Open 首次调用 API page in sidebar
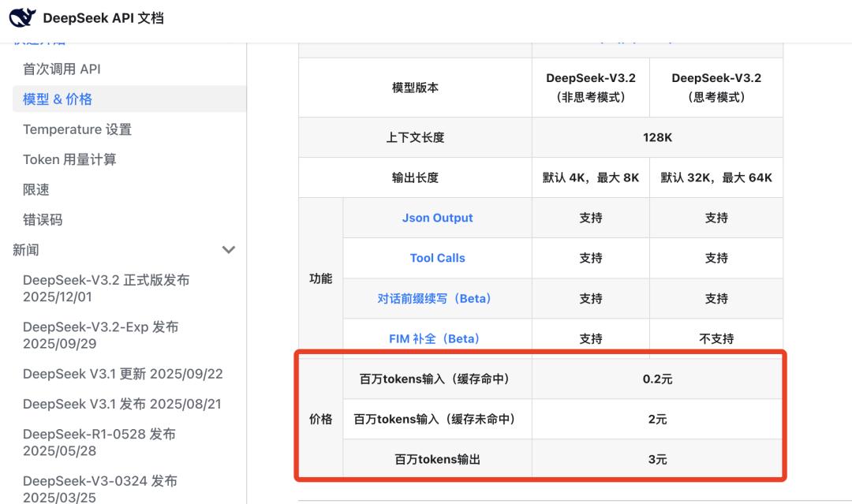Viewport: 852px width, 504px height. (62, 69)
